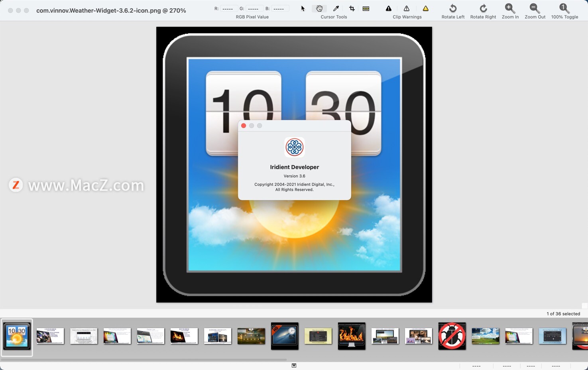Viewport: 588px width, 370px height.
Task: Click the G pixel value field
Action: (254, 8)
